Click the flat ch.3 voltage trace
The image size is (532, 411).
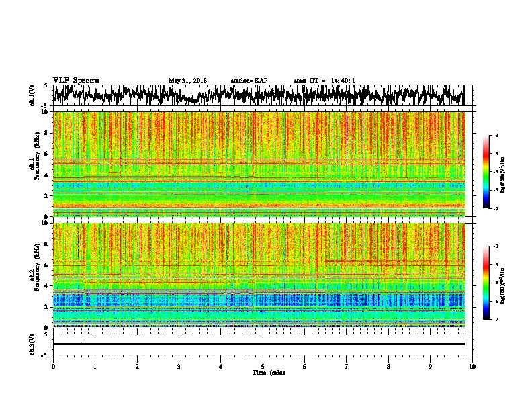(x=259, y=344)
